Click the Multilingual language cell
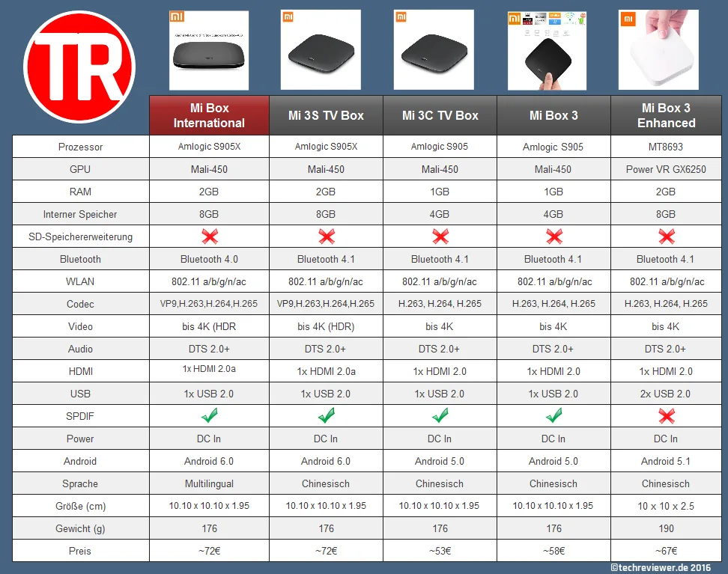This screenshot has width=728, height=574. pos(209,483)
